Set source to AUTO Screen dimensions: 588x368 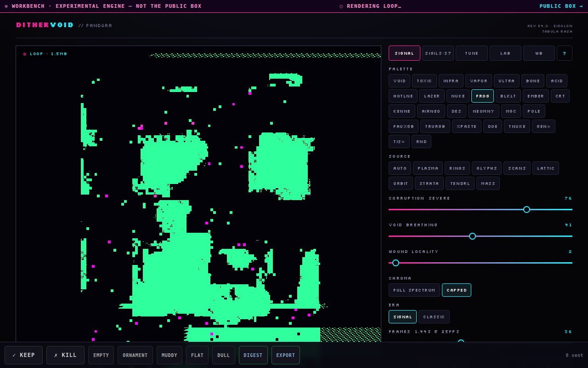coord(400,168)
